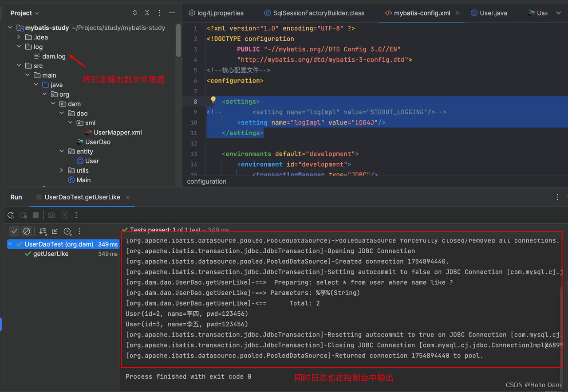The image size is (568, 392).
Task: Select UserDaoTest (org.dam) result row
Action: point(63,244)
